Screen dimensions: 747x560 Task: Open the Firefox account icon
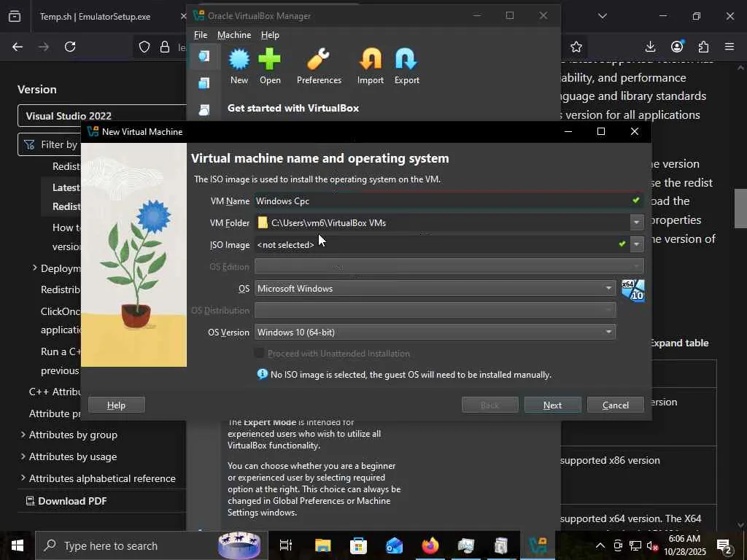(x=677, y=47)
